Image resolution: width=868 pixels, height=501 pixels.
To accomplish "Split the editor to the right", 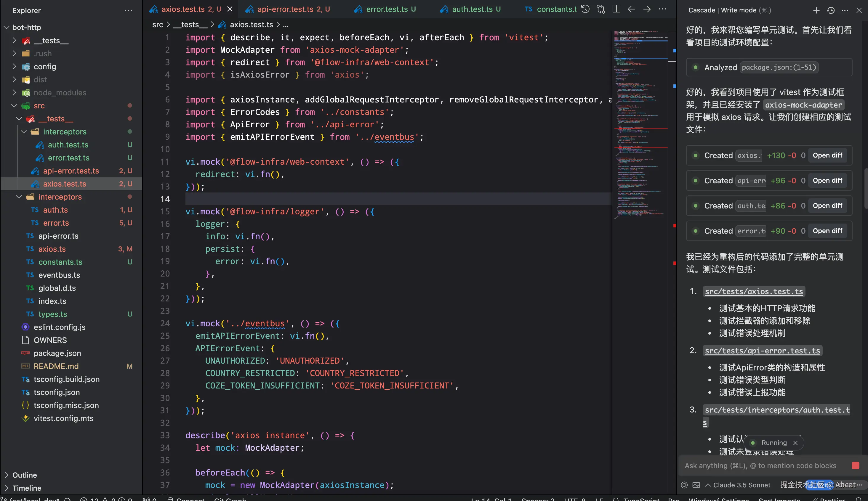I will (x=616, y=9).
